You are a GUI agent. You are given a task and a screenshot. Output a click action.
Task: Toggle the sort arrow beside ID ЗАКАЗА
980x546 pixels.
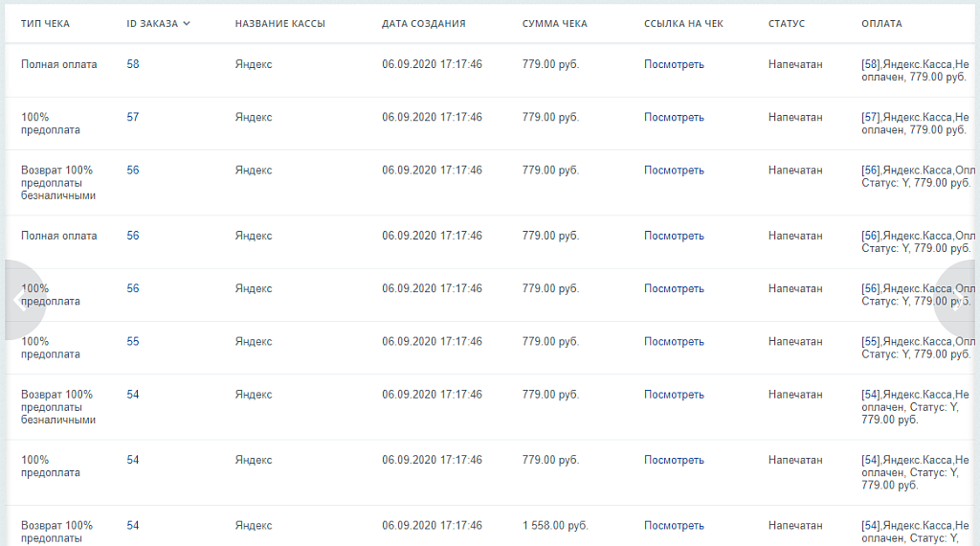pos(187,24)
